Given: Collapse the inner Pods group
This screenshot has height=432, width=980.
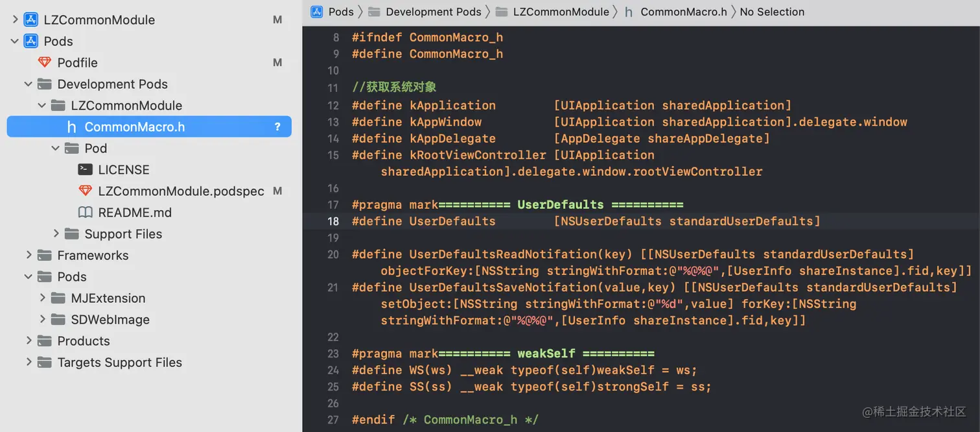Looking at the screenshot, I should pyautogui.click(x=29, y=276).
